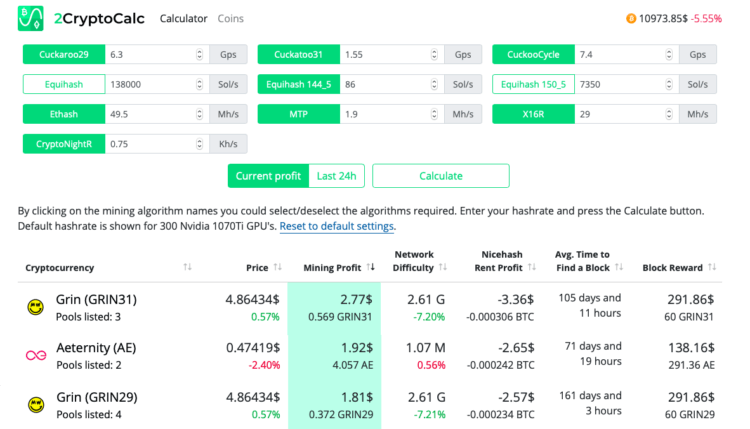Screen dimensions: 750x429
Task: Click the GRIN31 mining profit 2.77$
Action: (356, 300)
